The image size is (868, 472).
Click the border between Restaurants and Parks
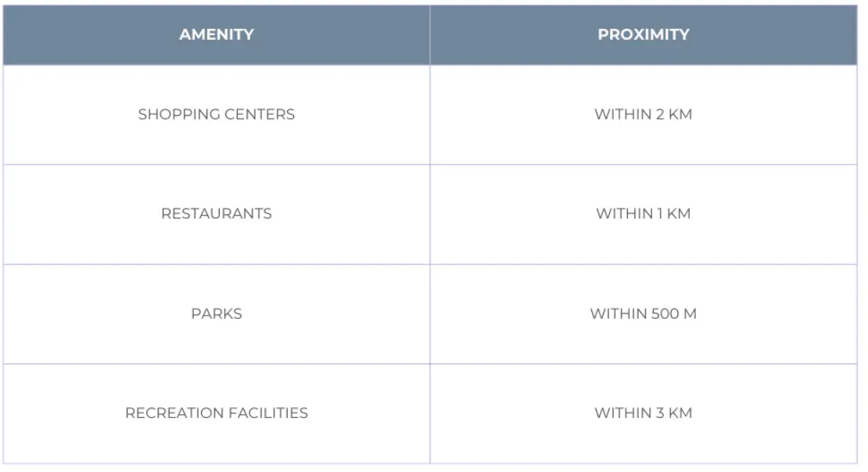pos(217,264)
